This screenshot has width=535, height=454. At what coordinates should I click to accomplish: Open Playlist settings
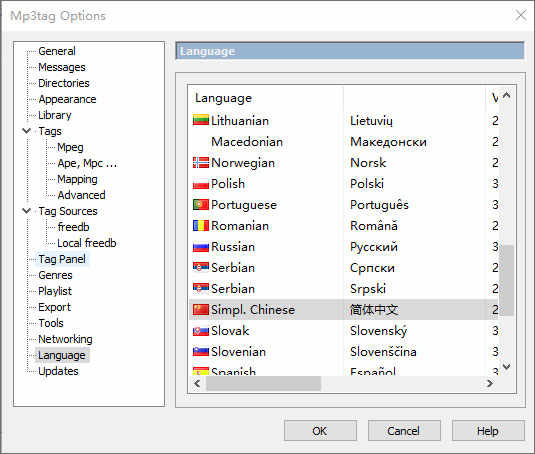click(x=55, y=291)
